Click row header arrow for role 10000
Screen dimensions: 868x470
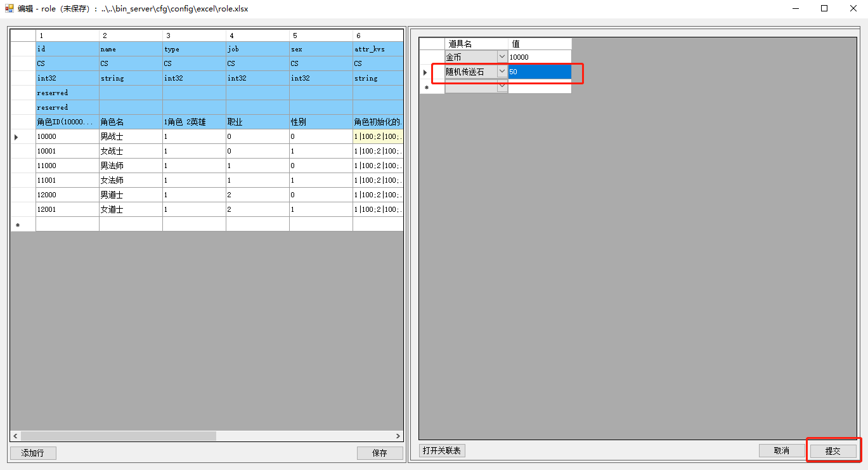[17, 137]
